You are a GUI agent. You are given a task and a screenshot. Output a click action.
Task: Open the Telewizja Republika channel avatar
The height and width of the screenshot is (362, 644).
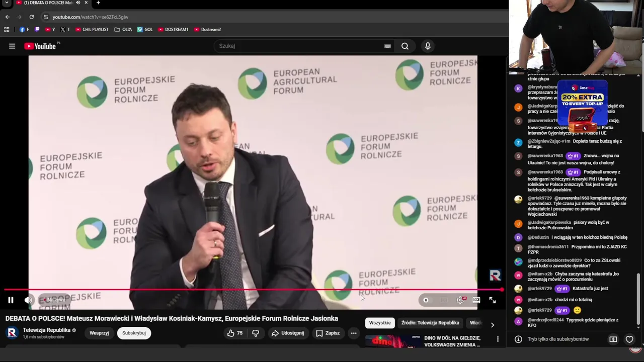(12, 333)
